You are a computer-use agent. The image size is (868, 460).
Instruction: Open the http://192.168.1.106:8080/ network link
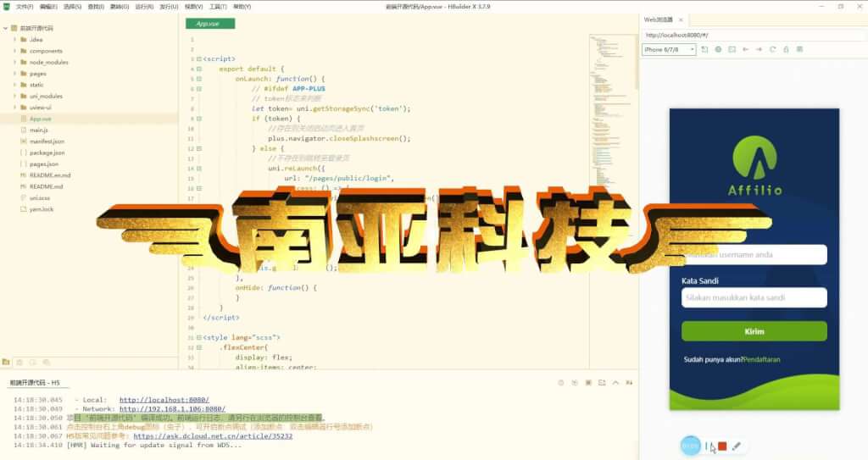pyautogui.click(x=172, y=409)
